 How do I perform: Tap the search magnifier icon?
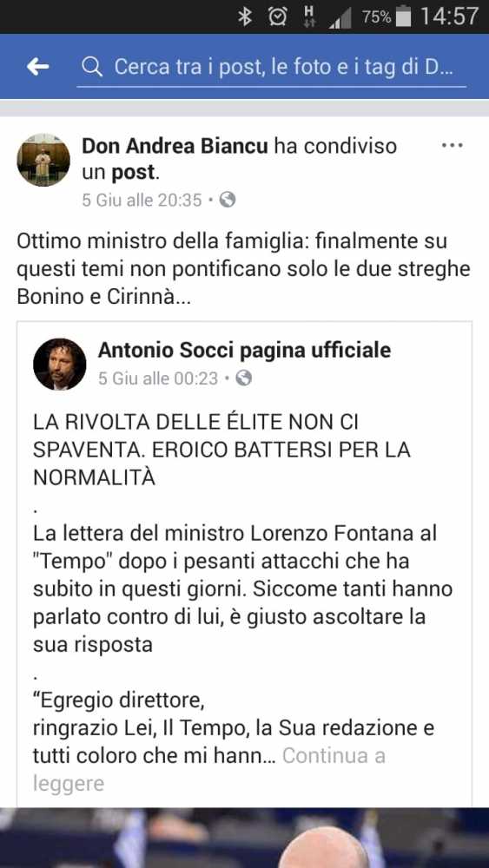pyautogui.click(x=92, y=67)
